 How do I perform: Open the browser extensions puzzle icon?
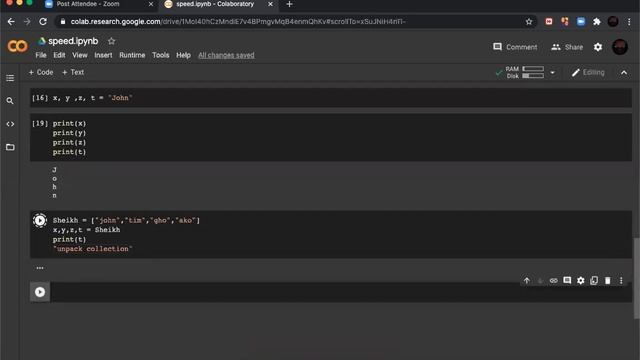tap(597, 22)
